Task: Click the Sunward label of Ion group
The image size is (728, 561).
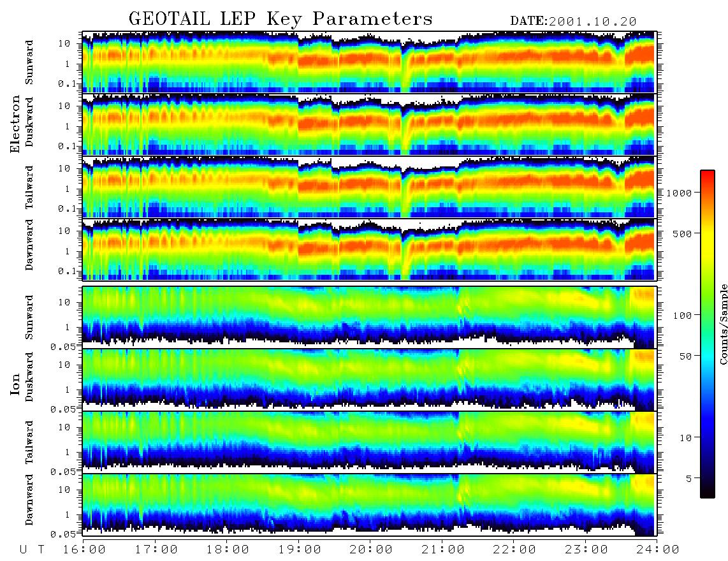Action: pos(29,317)
